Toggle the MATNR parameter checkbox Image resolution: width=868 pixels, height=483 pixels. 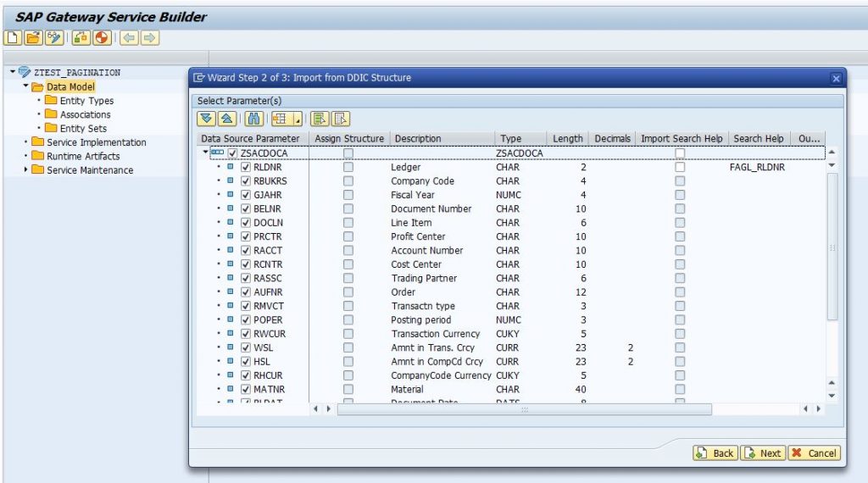246,389
